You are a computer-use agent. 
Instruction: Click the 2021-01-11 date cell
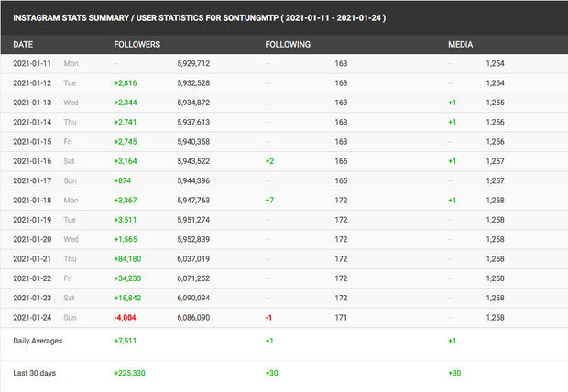(x=35, y=64)
